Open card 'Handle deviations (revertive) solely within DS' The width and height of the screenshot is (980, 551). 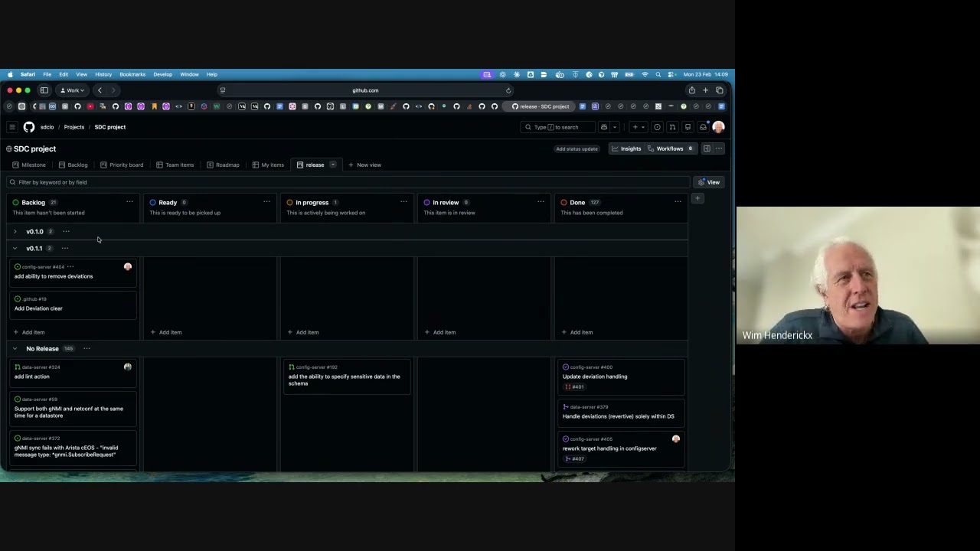(x=619, y=416)
